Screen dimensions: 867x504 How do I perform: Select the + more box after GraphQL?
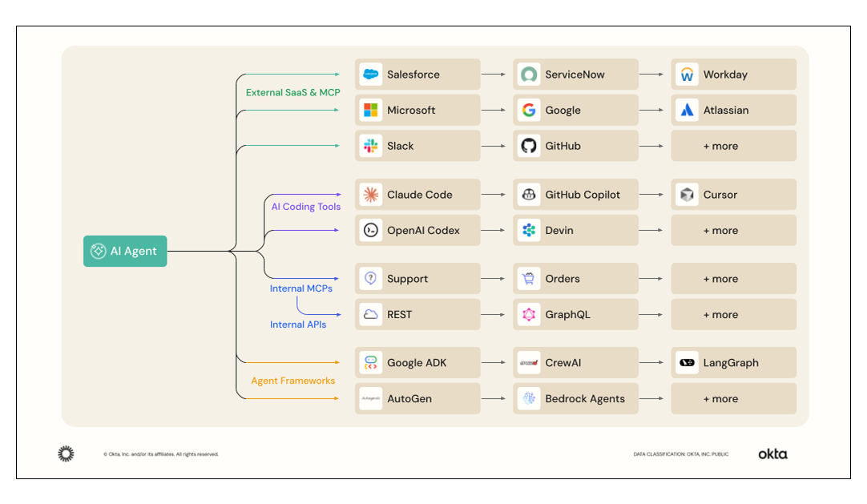point(734,314)
